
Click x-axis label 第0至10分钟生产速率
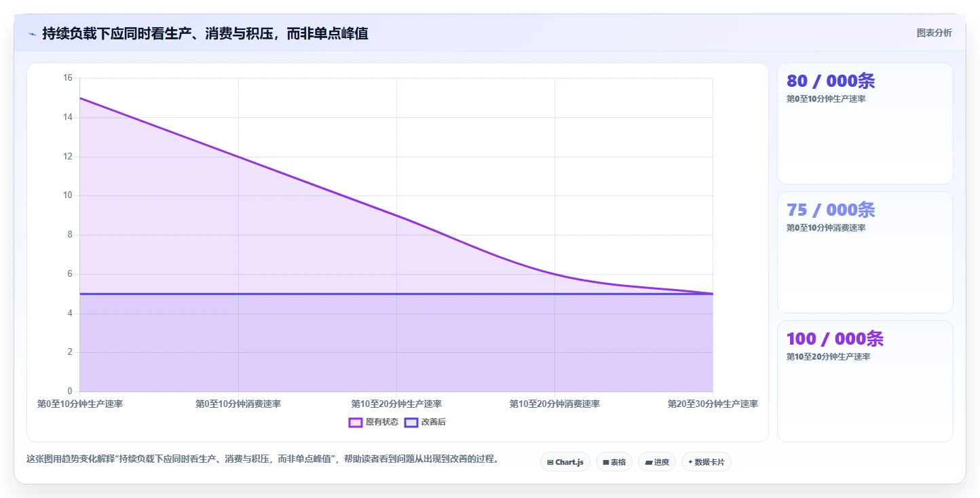80,404
